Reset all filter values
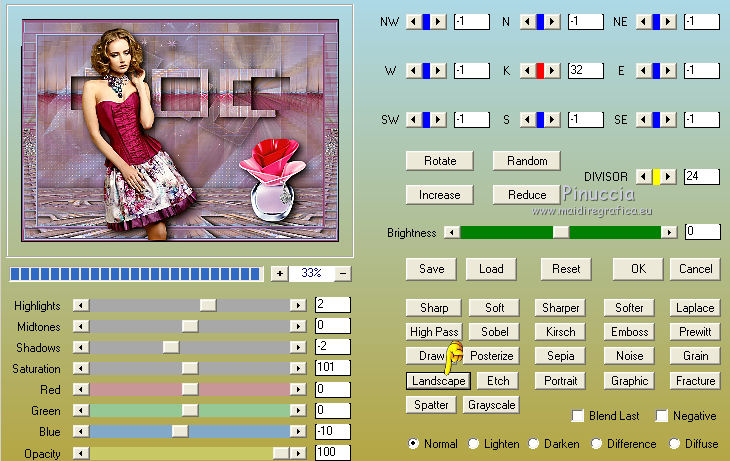The width and height of the screenshot is (730, 461). (x=566, y=269)
